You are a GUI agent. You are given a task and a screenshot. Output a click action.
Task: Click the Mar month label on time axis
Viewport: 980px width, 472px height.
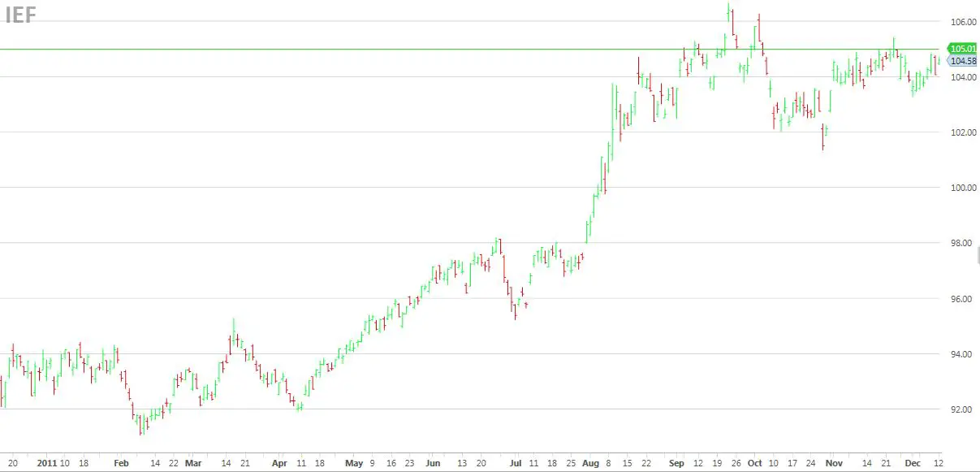pos(193,463)
